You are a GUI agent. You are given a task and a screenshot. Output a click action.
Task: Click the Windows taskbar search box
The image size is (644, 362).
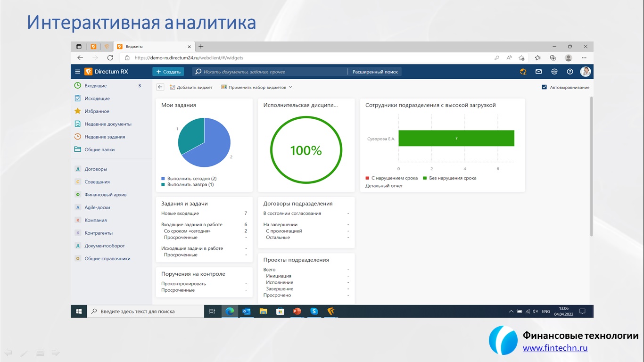[x=145, y=311]
